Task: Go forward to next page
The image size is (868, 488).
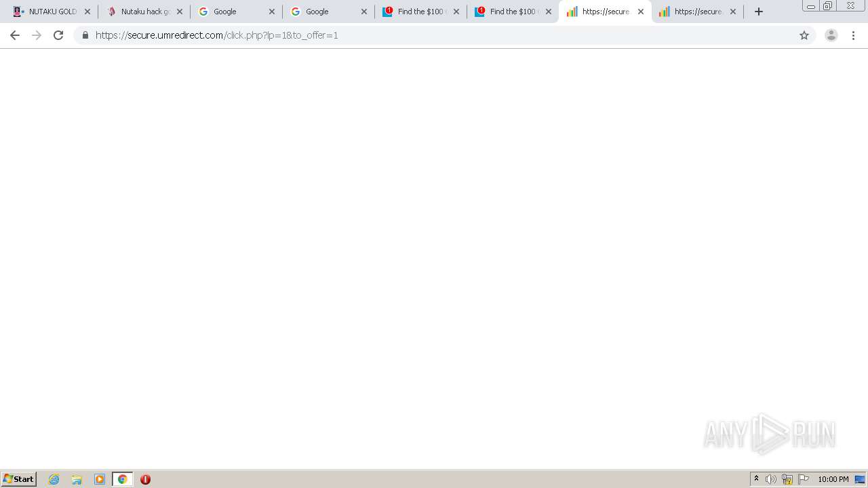Action: click(37, 35)
